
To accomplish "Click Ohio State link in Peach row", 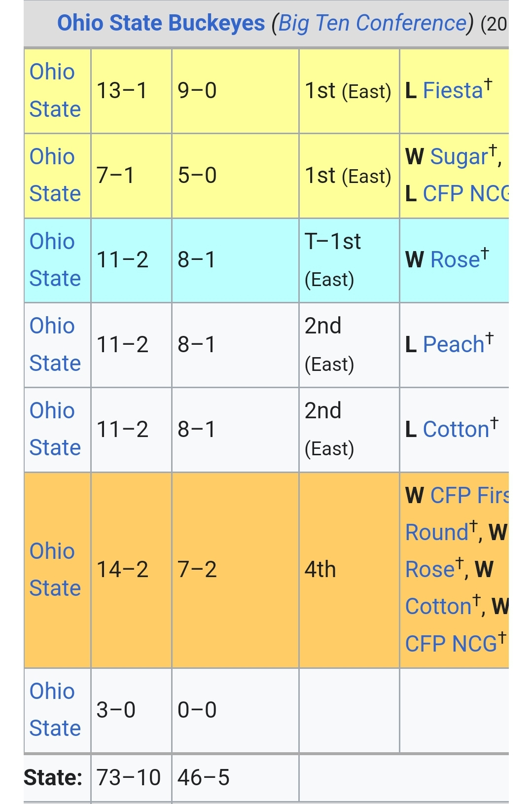I will [x=55, y=344].
